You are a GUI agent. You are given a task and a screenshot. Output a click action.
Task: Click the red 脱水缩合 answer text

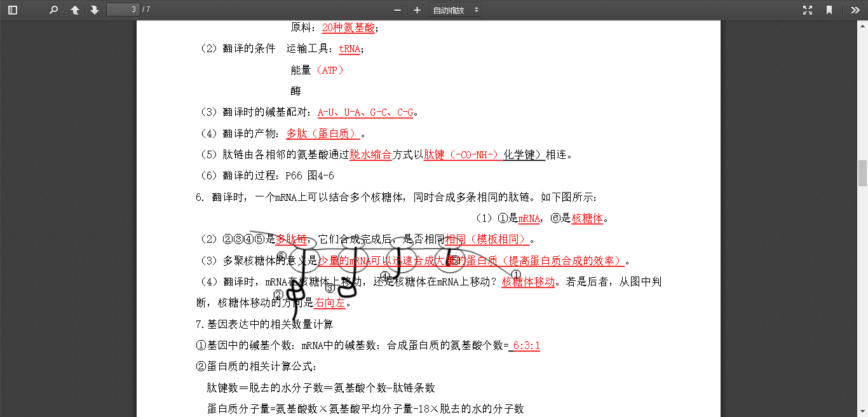(370, 154)
